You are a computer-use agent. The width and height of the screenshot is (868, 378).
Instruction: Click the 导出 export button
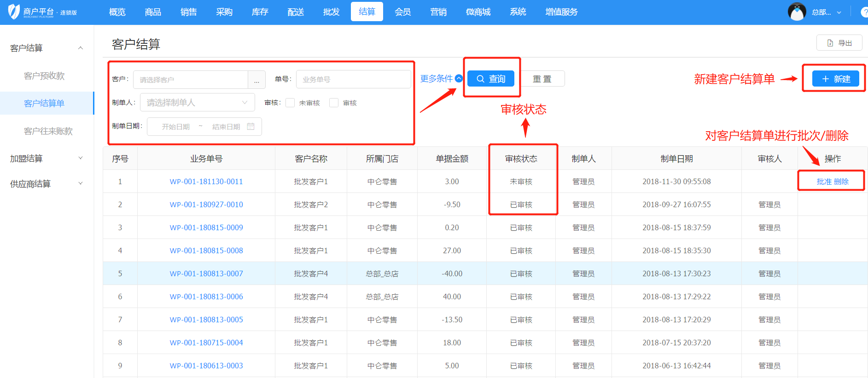839,43
